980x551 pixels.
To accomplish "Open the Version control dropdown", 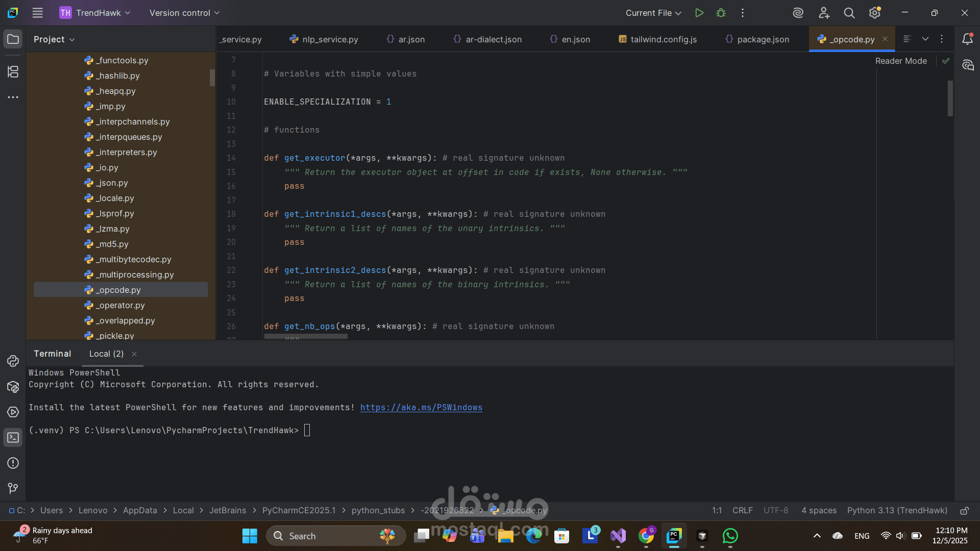I will pos(184,13).
